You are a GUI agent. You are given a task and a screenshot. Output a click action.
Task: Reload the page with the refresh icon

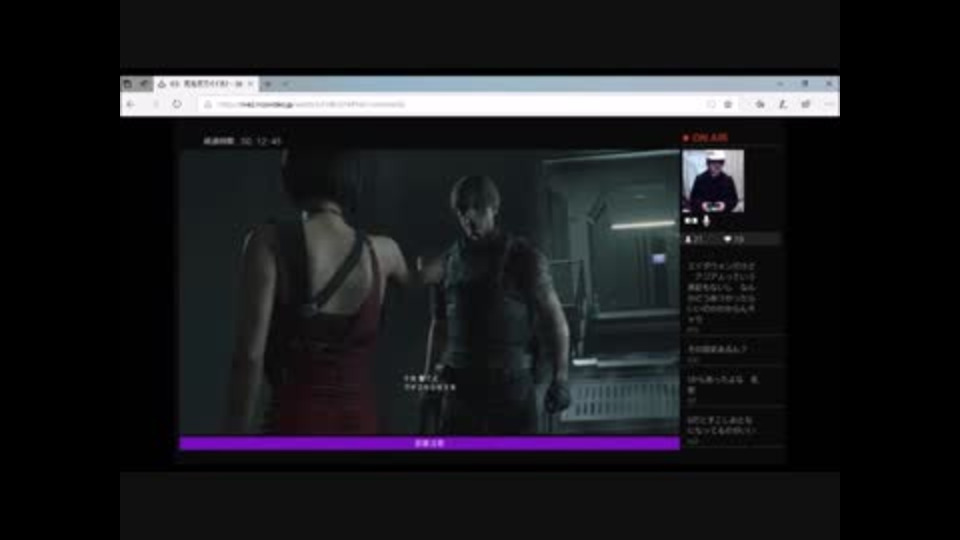click(x=177, y=105)
